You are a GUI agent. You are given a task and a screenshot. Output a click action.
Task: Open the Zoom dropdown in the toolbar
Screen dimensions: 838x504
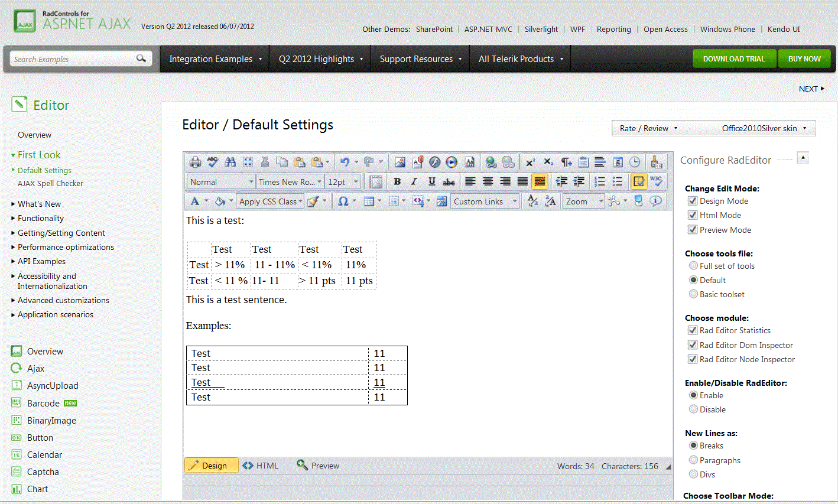coord(584,201)
